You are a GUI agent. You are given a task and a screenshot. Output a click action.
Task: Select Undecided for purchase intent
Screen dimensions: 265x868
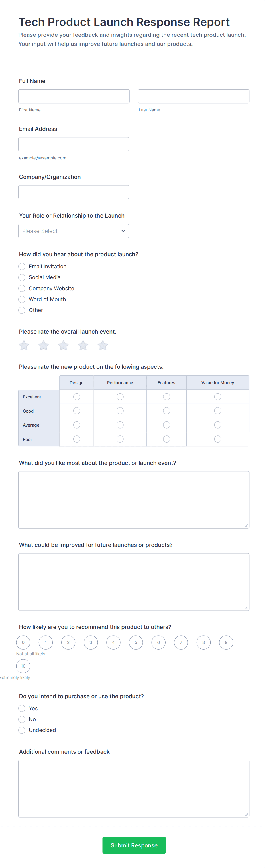(x=22, y=730)
